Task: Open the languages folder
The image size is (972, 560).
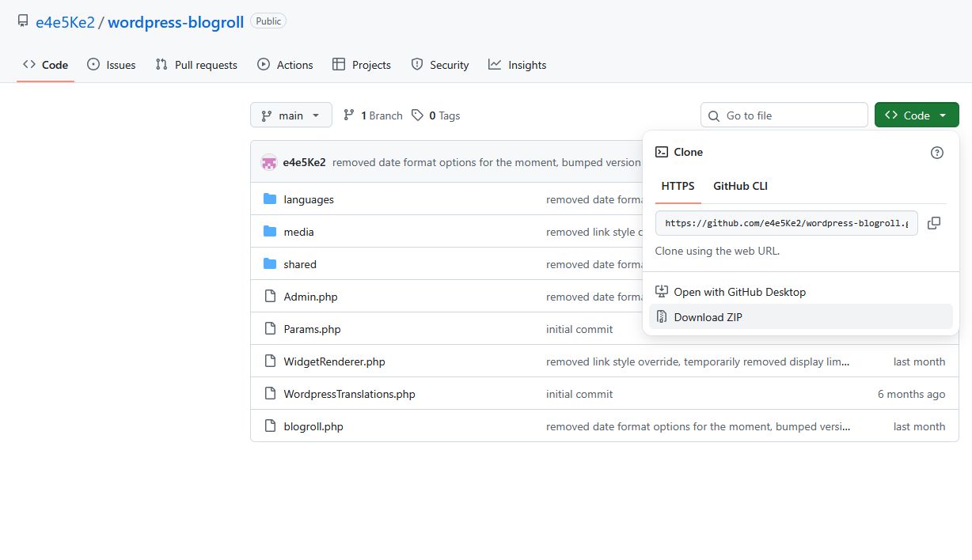Action: (x=309, y=199)
